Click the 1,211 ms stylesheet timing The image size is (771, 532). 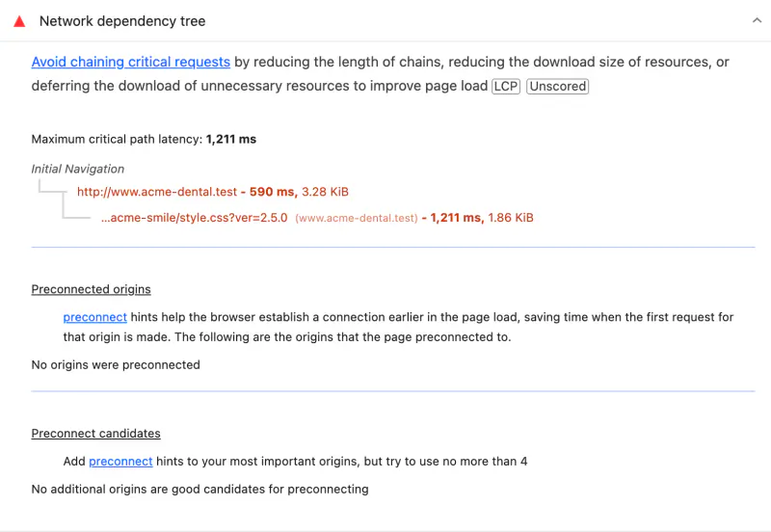pos(457,218)
